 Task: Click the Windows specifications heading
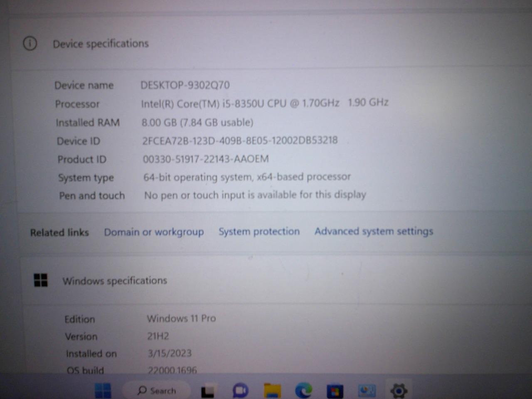click(115, 281)
